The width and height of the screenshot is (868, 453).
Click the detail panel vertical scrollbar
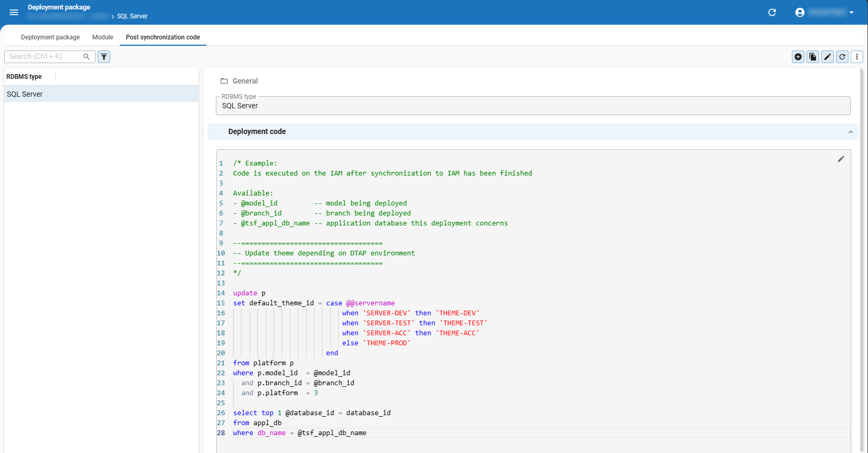(x=862, y=260)
